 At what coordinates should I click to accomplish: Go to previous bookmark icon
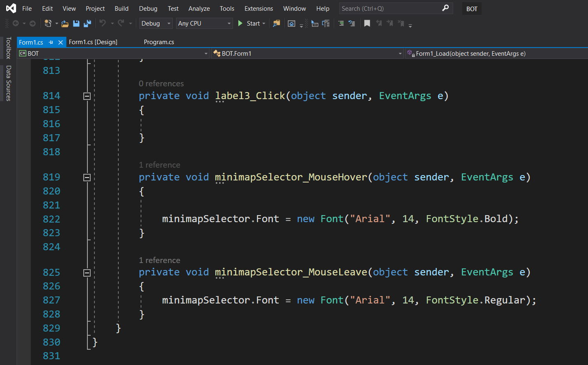pos(379,24)
